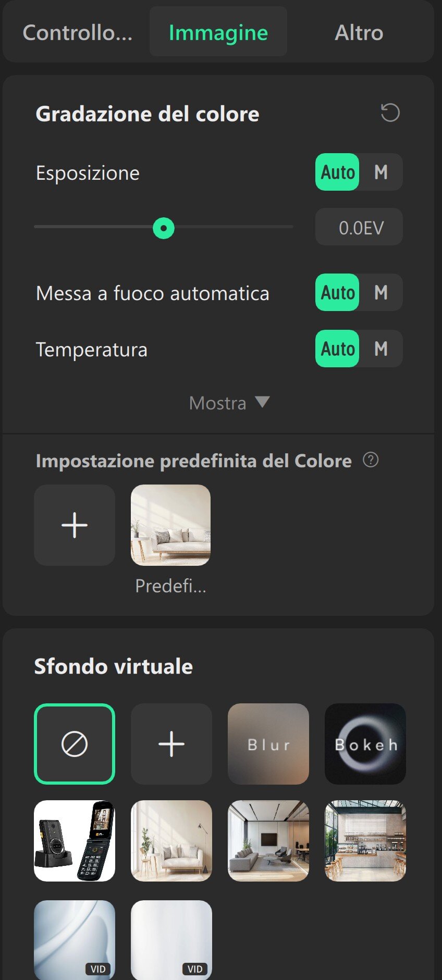The height and width of the screenshot is (980, 442).
Task: Click the 0.0EV exposure value field
Action: point(359,227)
